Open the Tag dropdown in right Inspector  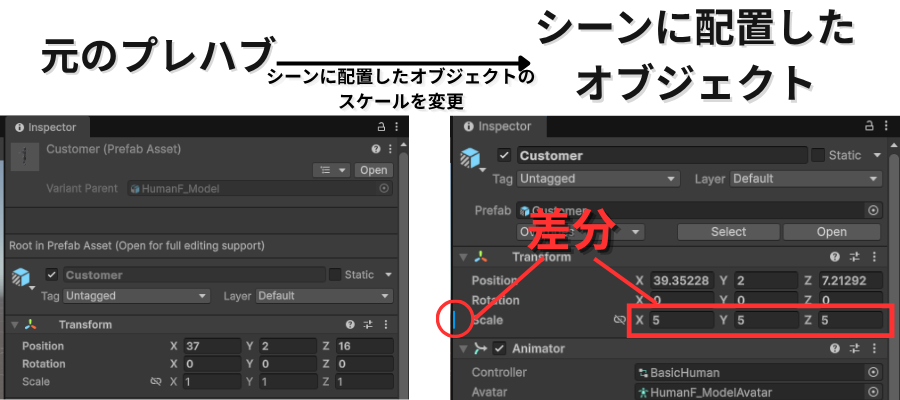tap(600, 179)
